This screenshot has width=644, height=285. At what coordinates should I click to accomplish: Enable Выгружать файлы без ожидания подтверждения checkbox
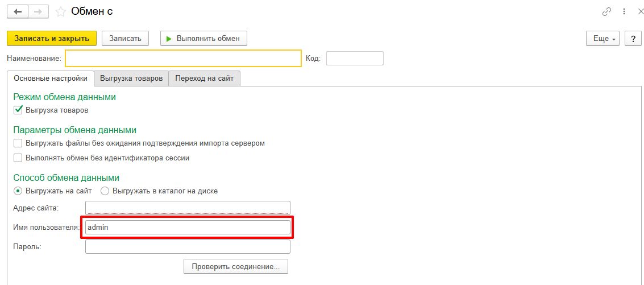click(x=18, y=143)
